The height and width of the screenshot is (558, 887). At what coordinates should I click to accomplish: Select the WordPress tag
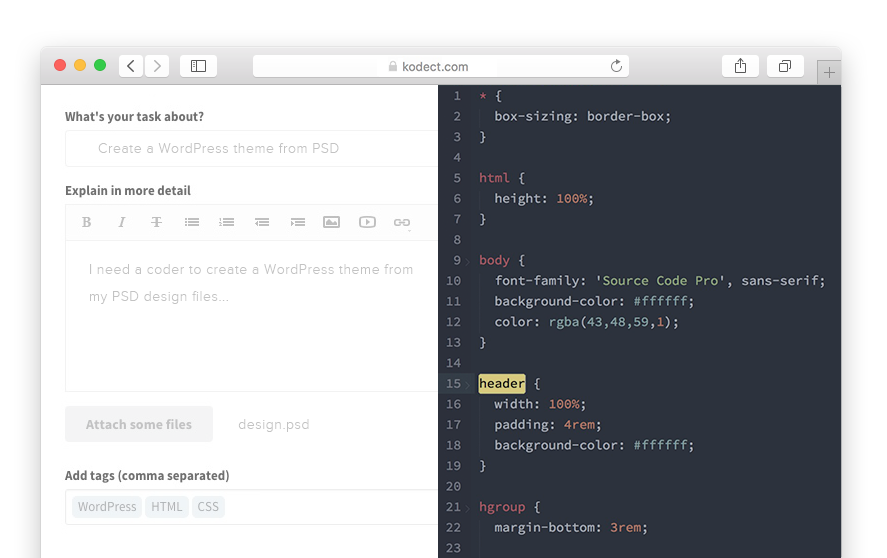107,507
